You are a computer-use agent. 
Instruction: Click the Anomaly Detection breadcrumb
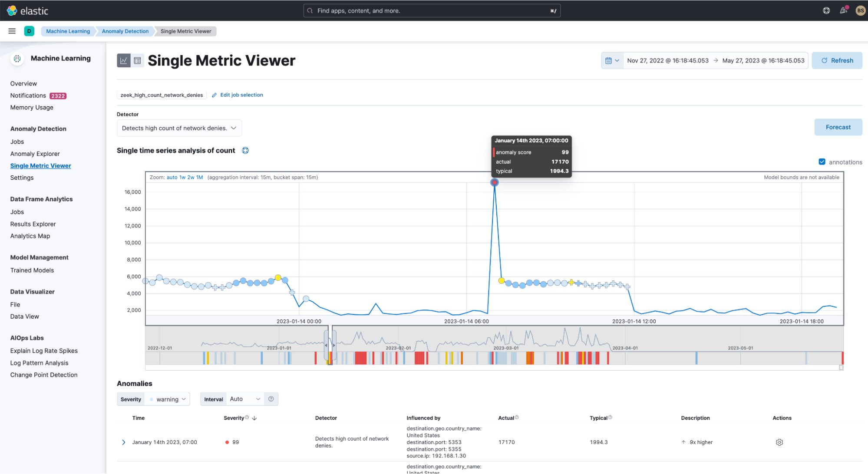point(125,31)
